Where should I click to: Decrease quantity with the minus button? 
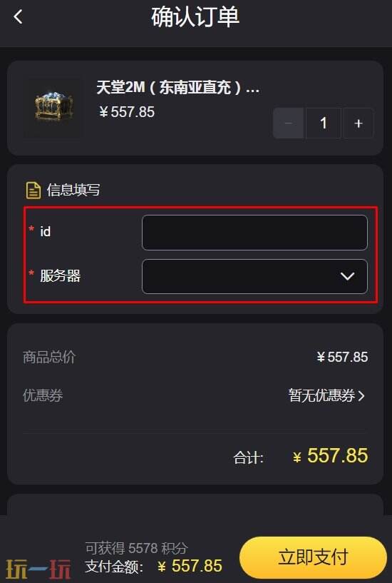coord(289,123)
